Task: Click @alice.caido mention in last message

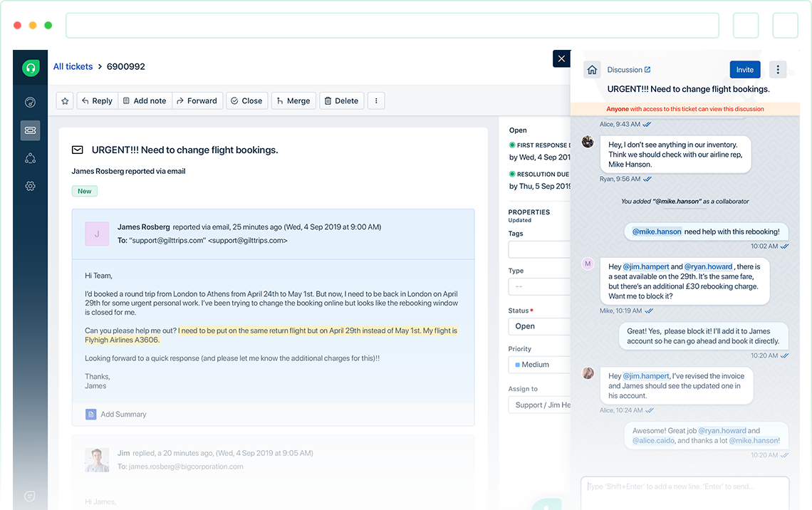Action: click(x=653, y=441)
